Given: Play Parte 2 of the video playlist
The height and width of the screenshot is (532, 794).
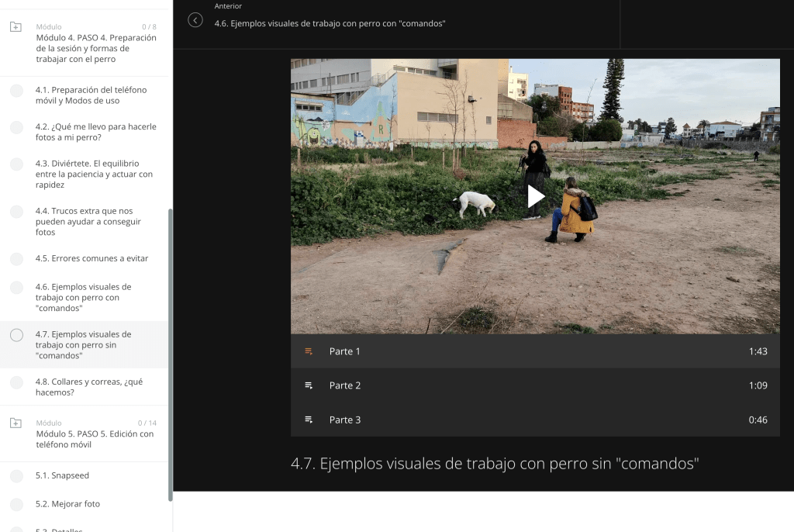Looking at the screenshot, I should click(535, 385).
